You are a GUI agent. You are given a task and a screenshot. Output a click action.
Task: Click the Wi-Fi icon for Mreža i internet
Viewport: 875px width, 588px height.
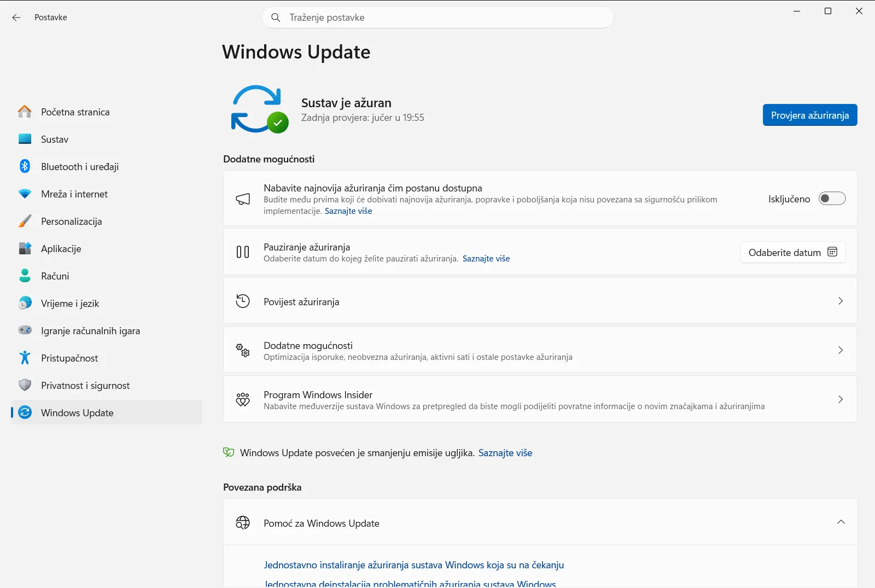tap(25, 194)
